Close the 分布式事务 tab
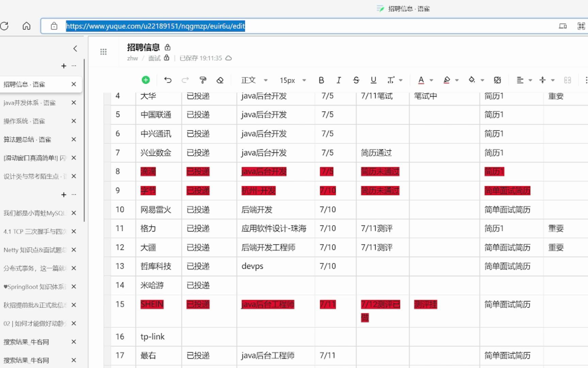Screen dimensions: 588x368 73,268
